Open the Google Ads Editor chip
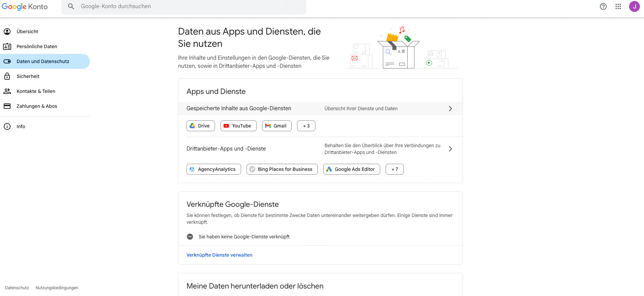 tap(352, 169)
